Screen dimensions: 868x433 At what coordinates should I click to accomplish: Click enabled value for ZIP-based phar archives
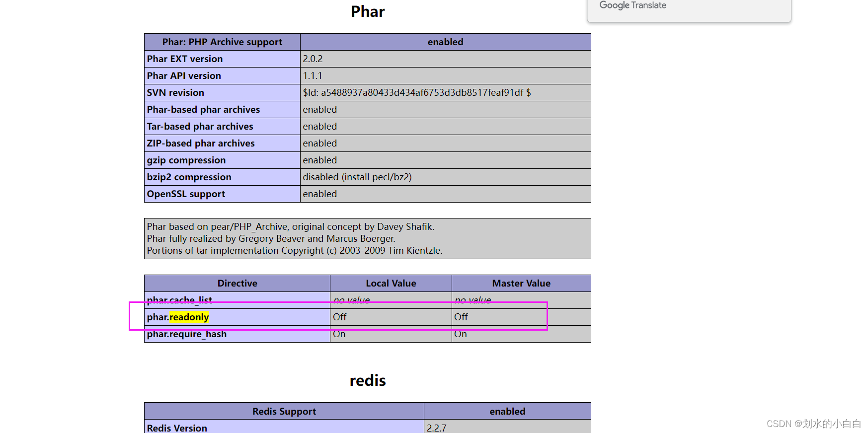(320, 144)
